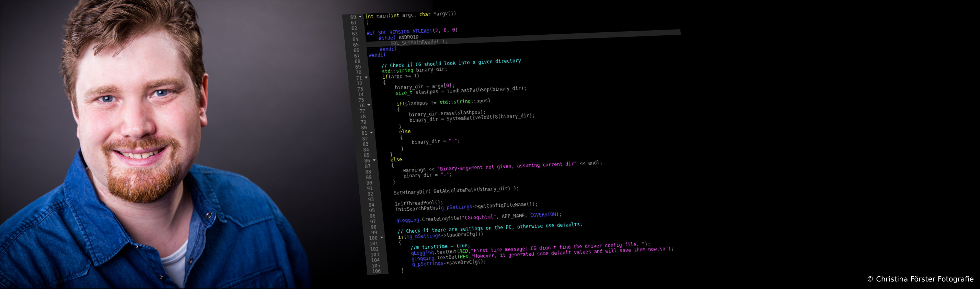
Task: Click the 'if(slashpos != std::string::npos)' line
Action: 443,102
